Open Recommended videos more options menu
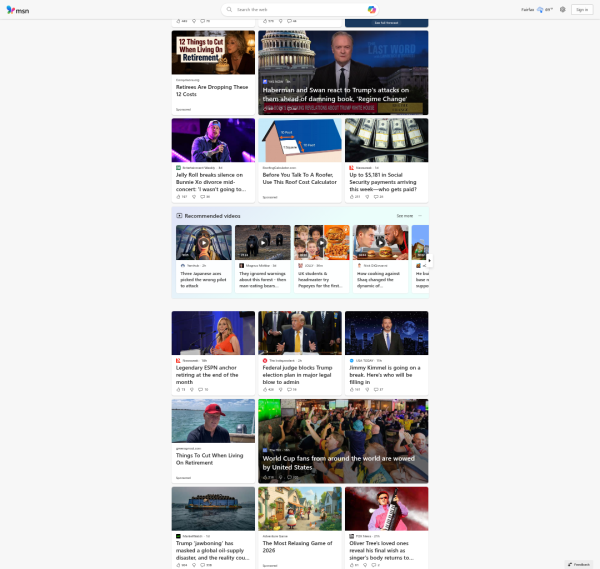This screenshot has width=600, height=569. pos(420,216)
